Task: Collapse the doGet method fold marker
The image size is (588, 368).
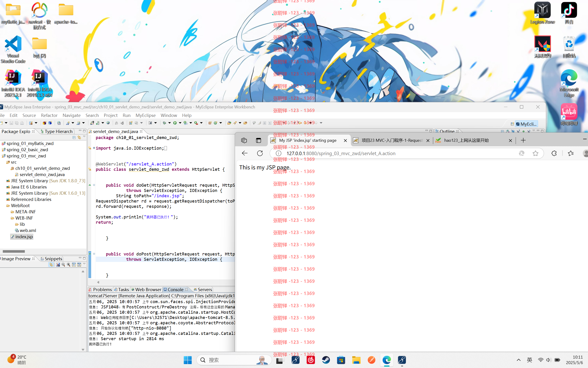Action: coord(94,185)
